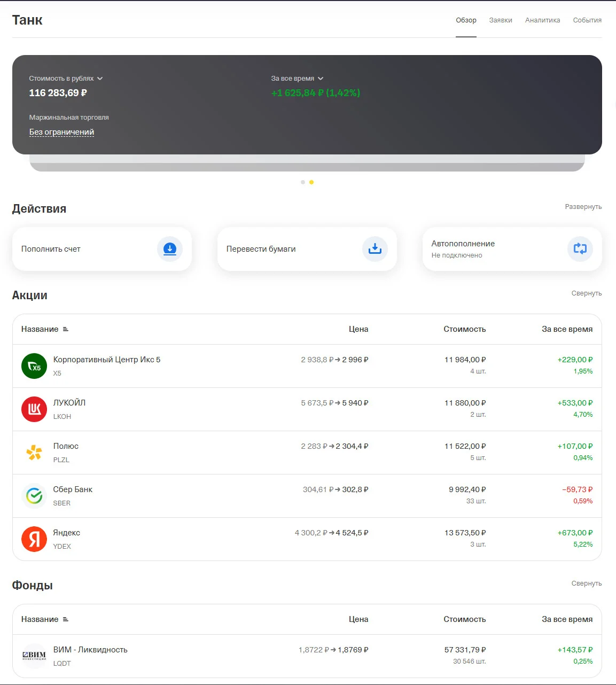Select the first carousel dot
Screen dimensions: 616x685
pyautogui.click(x=303, y=182)
